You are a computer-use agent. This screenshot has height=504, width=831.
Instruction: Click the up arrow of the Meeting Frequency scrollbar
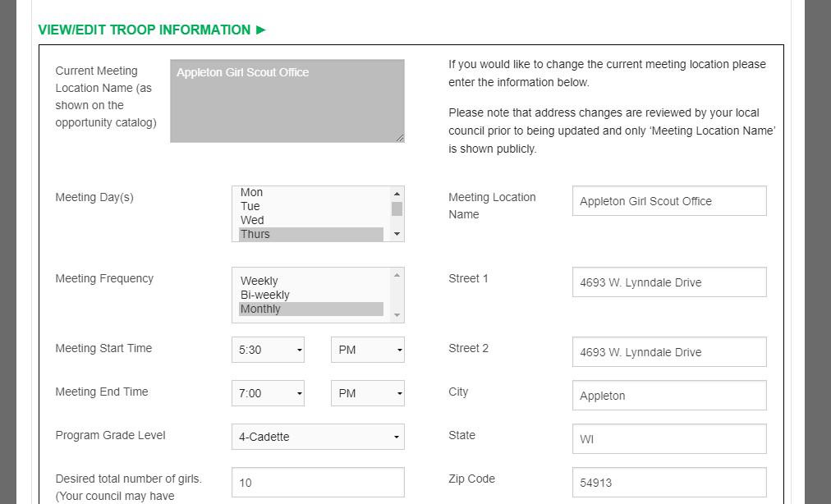[397, 275]
